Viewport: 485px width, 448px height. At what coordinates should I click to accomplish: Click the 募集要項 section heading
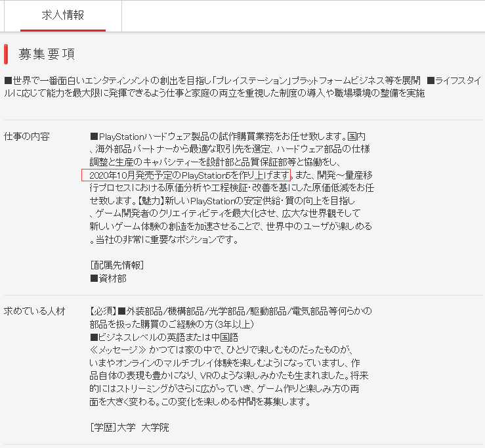pyautogui.click(x=46, y=54)
